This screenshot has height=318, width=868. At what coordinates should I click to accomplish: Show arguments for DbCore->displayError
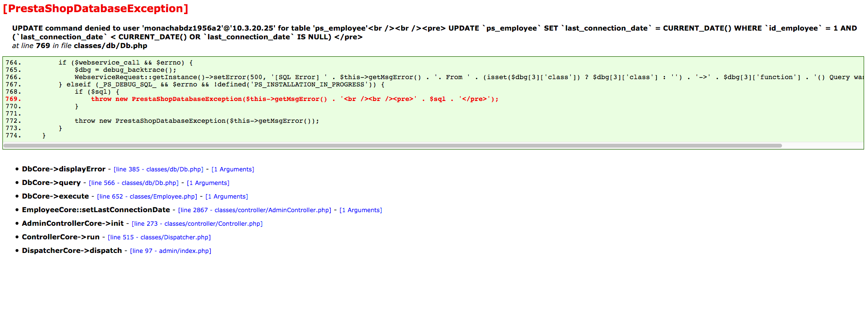233,169
